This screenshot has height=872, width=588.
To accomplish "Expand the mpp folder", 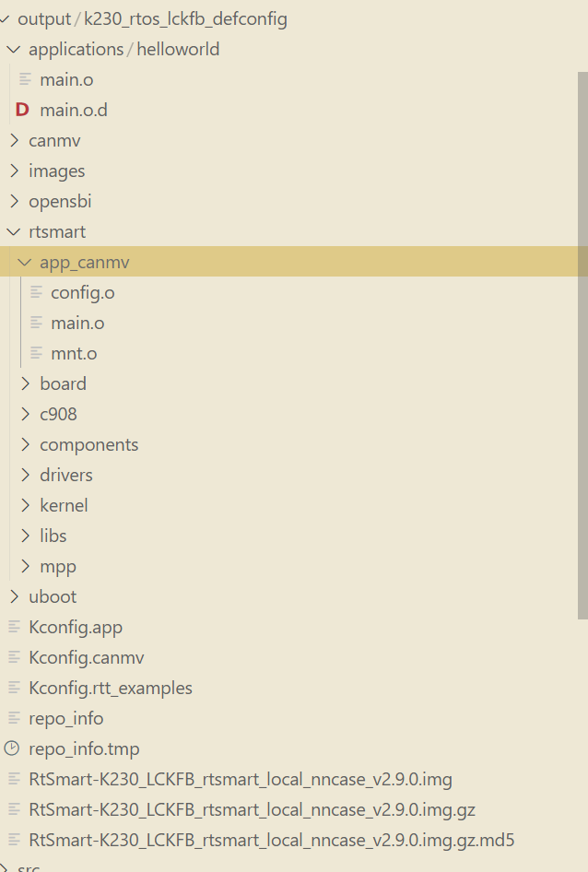I will click(25, 567).
